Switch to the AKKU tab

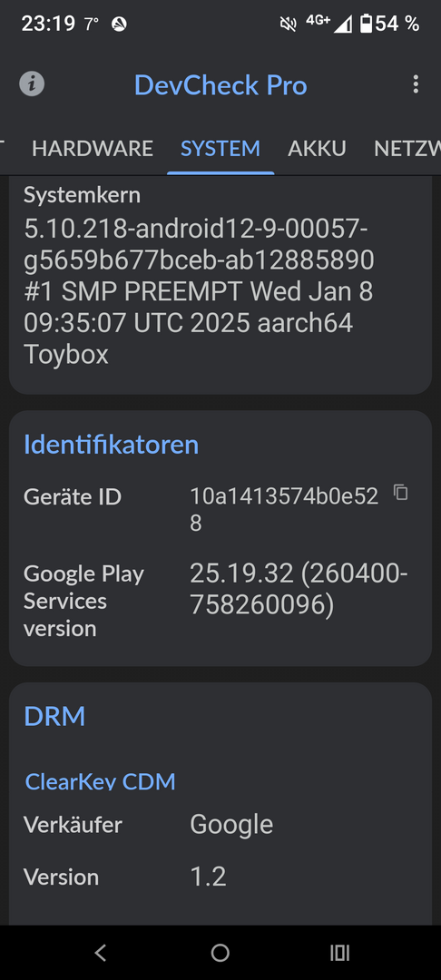(317, 148)
